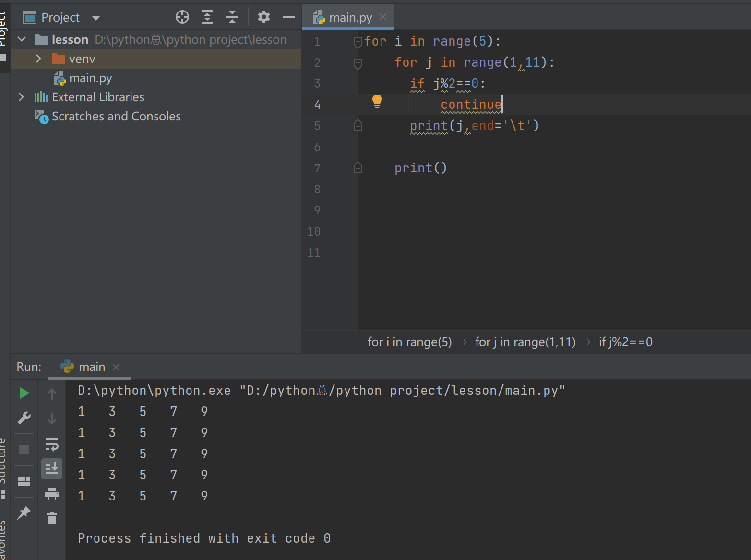Screen dimensions: 751x560
Task: Click 'print()' on line 7
Action: pos(420,168)
